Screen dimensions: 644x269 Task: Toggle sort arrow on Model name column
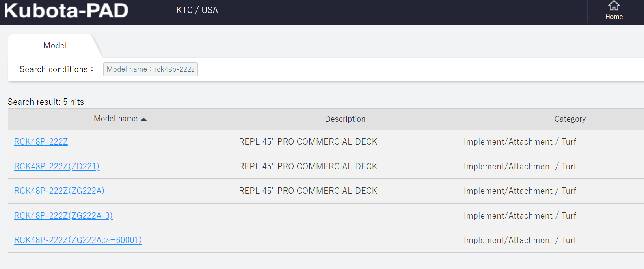pyautogui.click(x=143, y=119)
